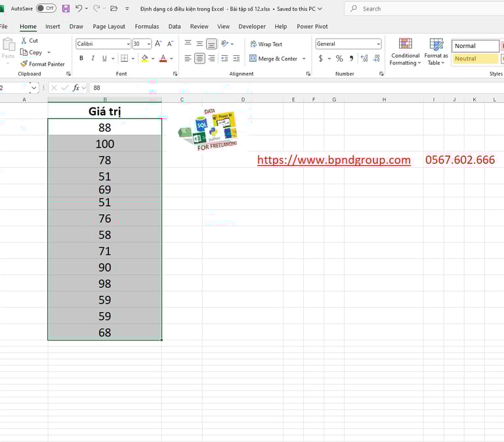Click the Decrease Decimal icon
Image resolution: width=504 pixels, height=442 pixels.
(x=377, y=58)
